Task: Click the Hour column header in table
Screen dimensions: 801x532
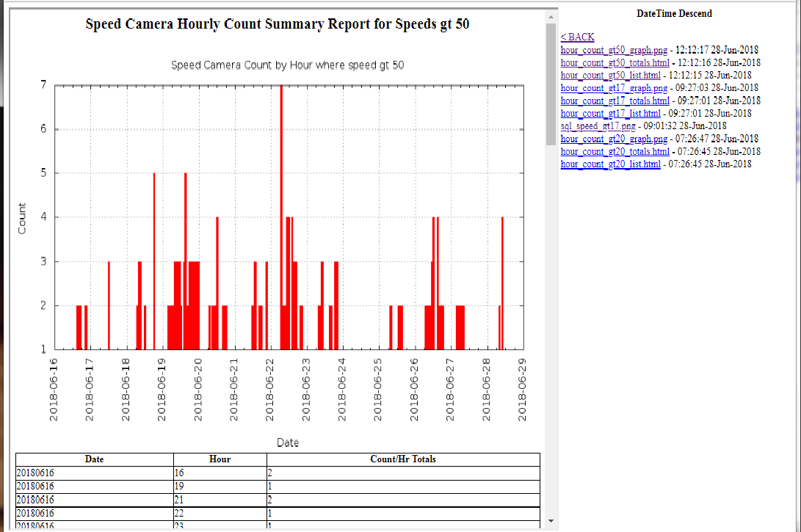Action: click(220, 459)
